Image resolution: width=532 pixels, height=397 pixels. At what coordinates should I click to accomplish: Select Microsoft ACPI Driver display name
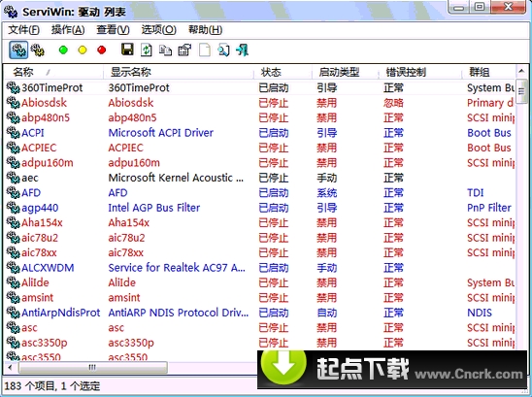160,133
